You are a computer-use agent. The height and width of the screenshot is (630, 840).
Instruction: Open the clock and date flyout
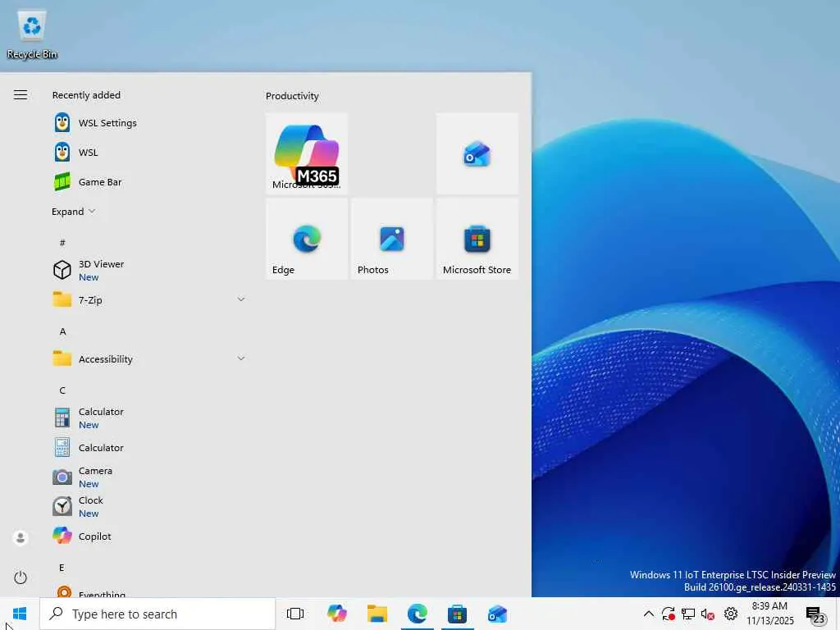pyautogui.click(x=769, y=614)
